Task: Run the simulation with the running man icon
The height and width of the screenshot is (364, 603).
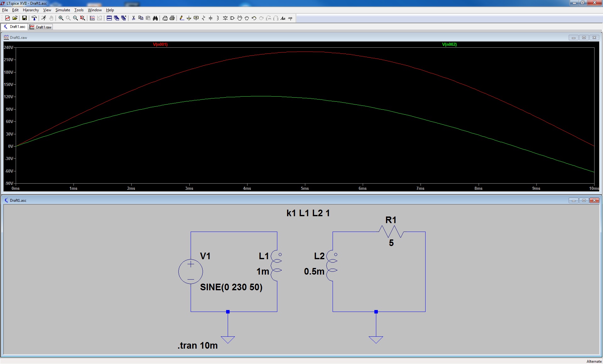Action: (44, 18)
